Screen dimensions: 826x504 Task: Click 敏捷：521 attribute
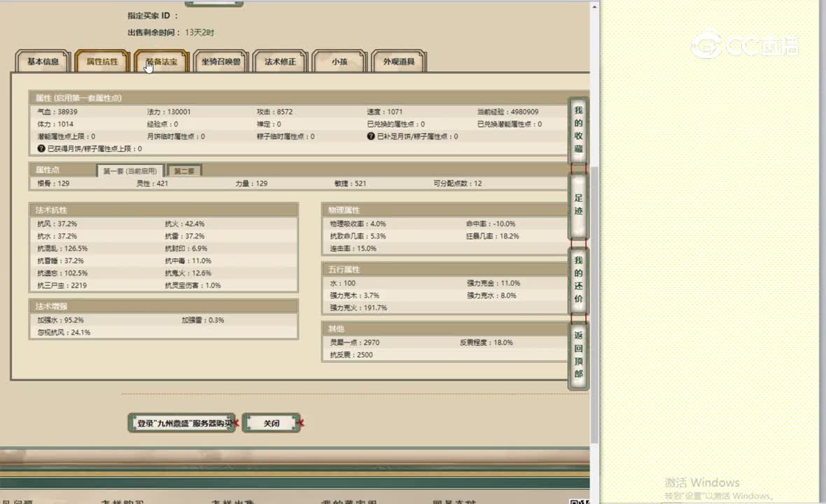tap(350, 183)
